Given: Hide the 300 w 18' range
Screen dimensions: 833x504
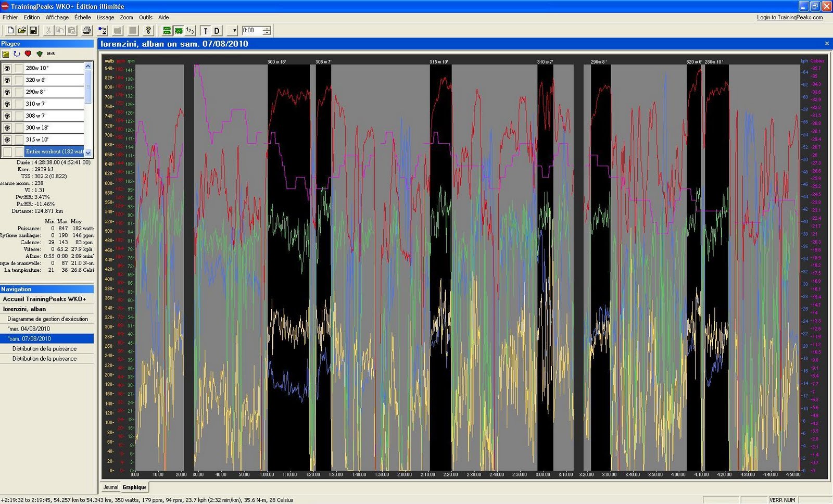Looking at the screenshot, I should [7, 128].
